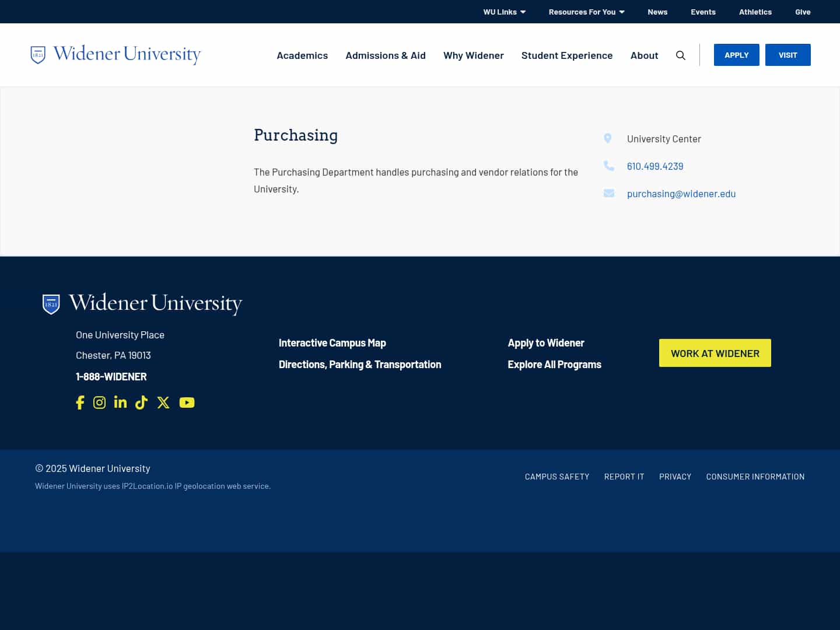The height and width of the screenshot is (630, 840).
Task: Open the LinkedIn icon link
Action: 120,402
